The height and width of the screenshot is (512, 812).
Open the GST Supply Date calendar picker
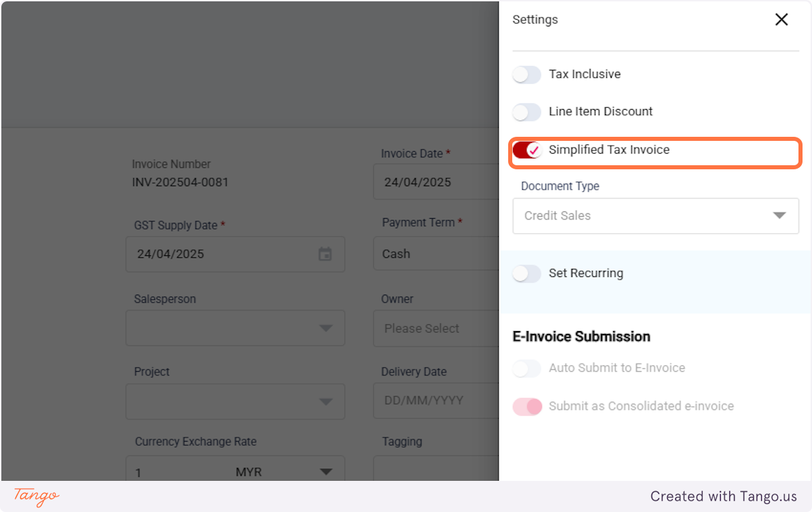(x=325, y=254)
